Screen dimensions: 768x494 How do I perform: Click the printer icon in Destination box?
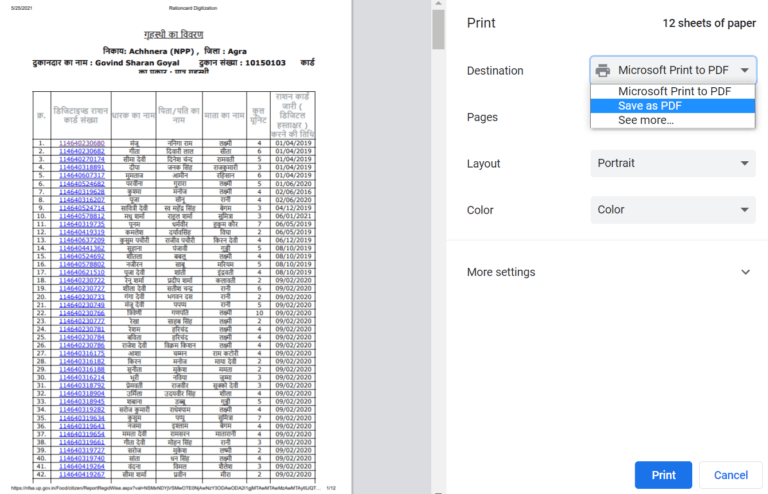[x=603, y=70]
